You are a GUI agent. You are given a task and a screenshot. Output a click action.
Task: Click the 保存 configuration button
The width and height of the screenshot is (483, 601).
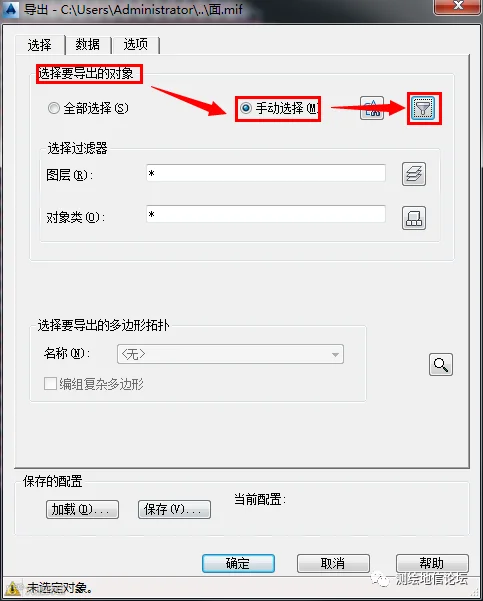point(174,509)
